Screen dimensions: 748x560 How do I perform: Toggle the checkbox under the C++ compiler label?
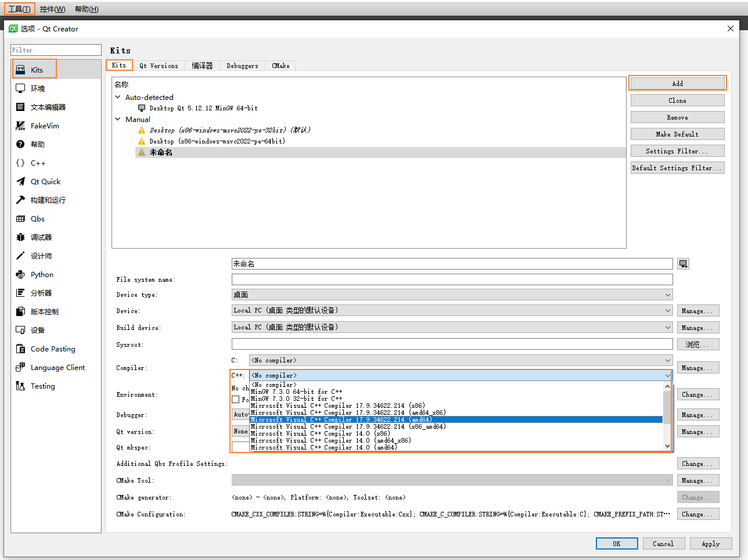pyautogui.click(x=236, y=399)
